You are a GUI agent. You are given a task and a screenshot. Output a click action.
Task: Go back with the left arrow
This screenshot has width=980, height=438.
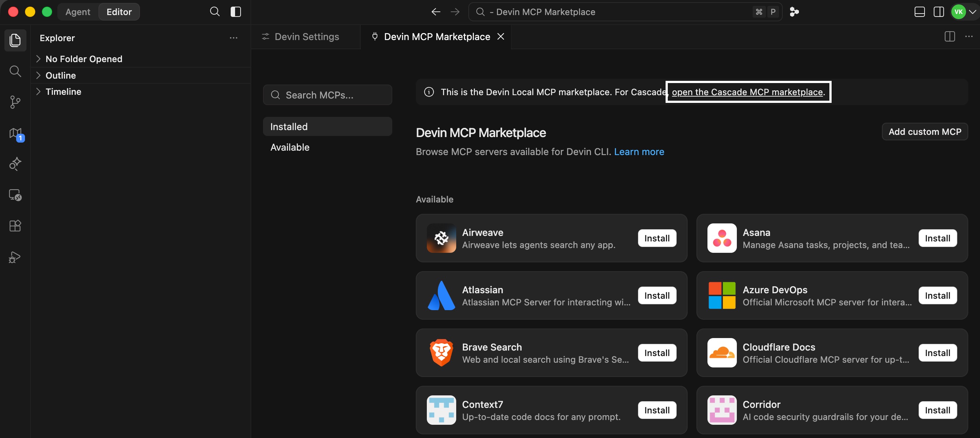click(x=436, y=12)
